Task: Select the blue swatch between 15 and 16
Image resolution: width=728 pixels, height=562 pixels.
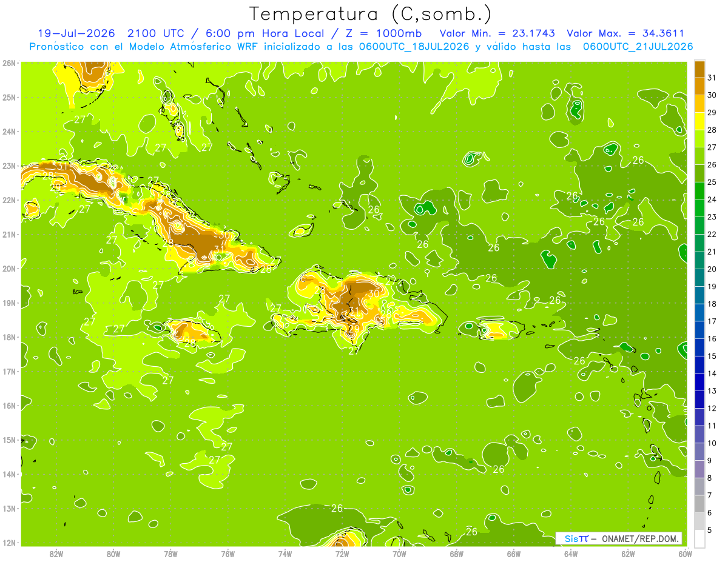Action: [699, 348]
